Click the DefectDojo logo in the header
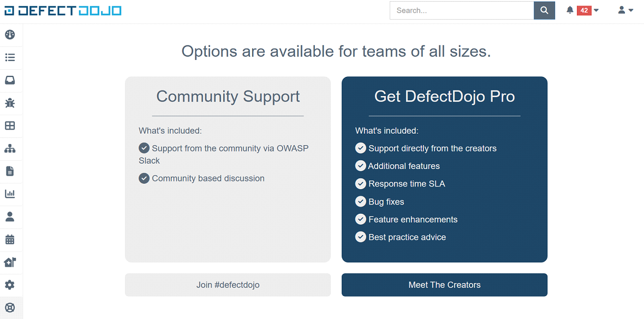This screenshot has width=644, height=319. point(62,10)
